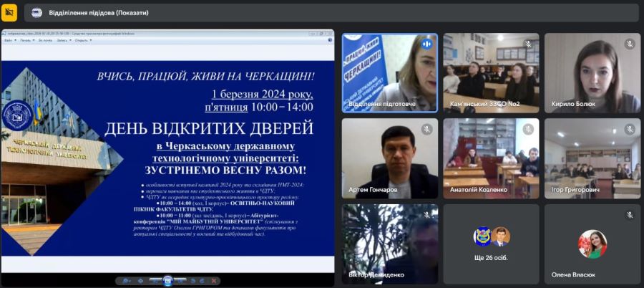Click muted mic icon on Олена Власюк tile
This screenshot has height=288, width=644.
coord(630,215)
